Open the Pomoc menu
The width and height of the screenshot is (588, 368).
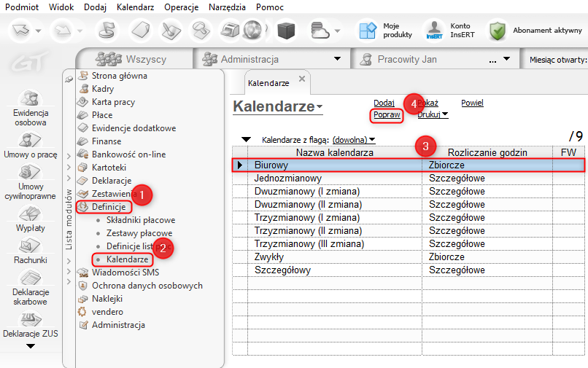pos(270,7)
